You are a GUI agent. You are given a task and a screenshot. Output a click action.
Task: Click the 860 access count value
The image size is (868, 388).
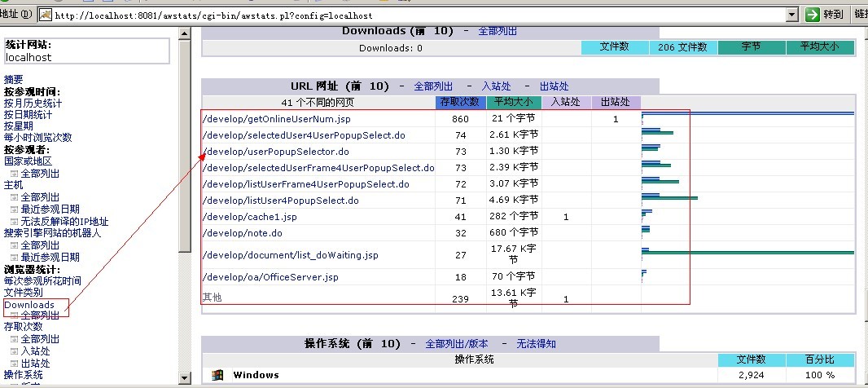(460, 119)
